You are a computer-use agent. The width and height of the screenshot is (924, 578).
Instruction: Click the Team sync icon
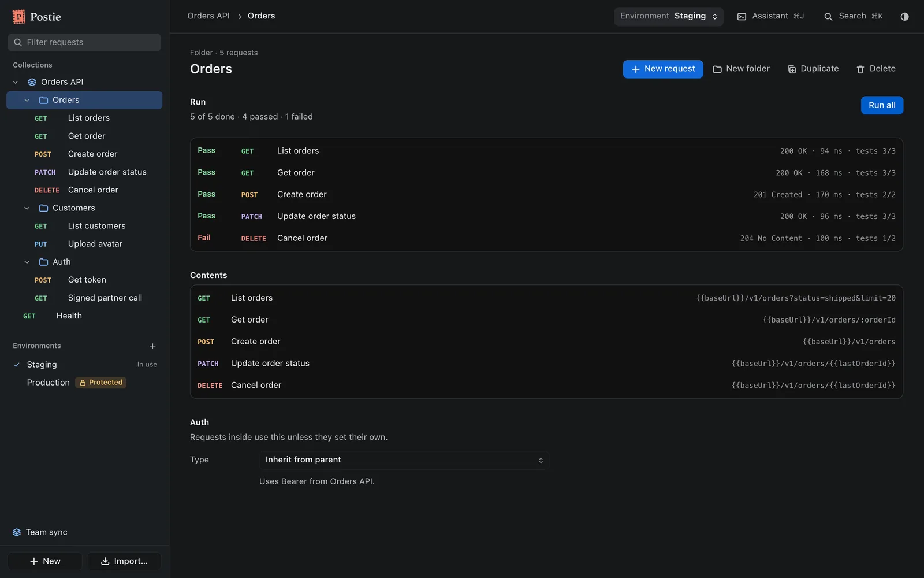17,532
